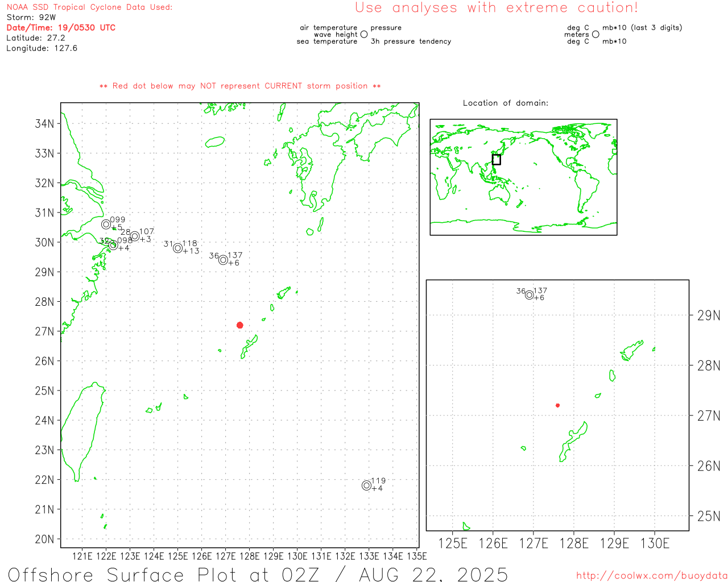
Task: Click the 'Longitude: 127.6' line
Action: pos(42,48)
